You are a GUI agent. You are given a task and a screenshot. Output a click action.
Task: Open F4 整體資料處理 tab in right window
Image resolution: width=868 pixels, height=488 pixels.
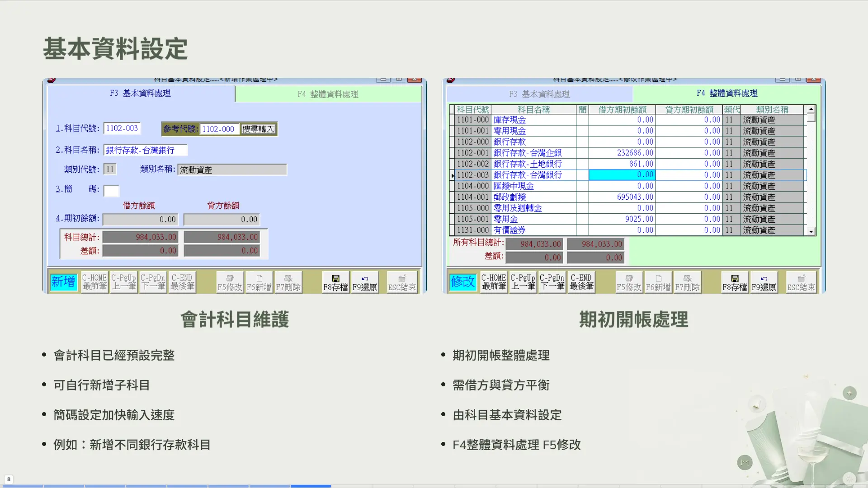[727, 94]
